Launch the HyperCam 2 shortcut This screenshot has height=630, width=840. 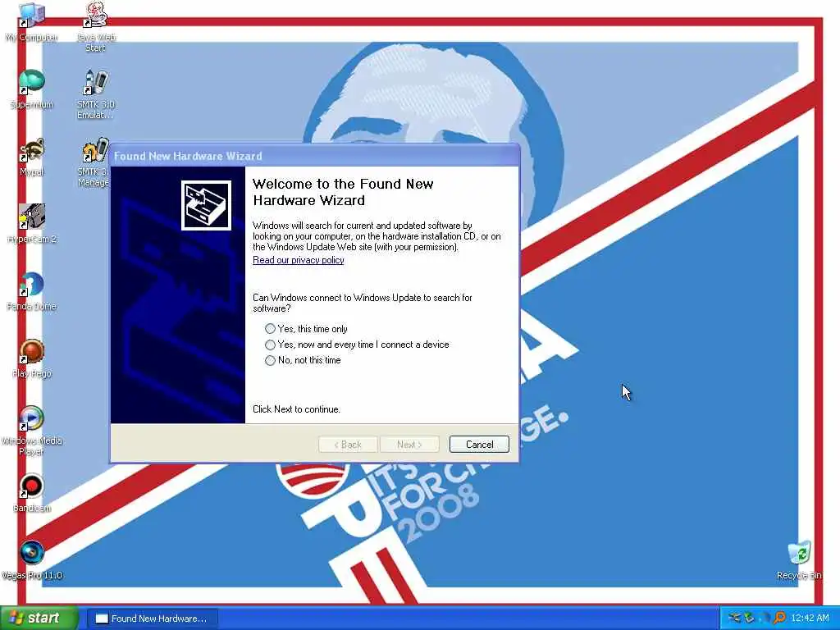(x=32, y=224)
